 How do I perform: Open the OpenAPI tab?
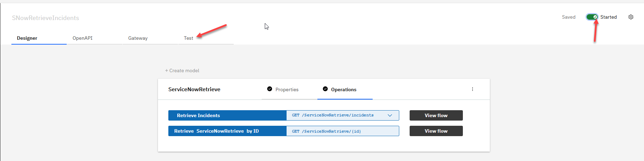point(83,38)
